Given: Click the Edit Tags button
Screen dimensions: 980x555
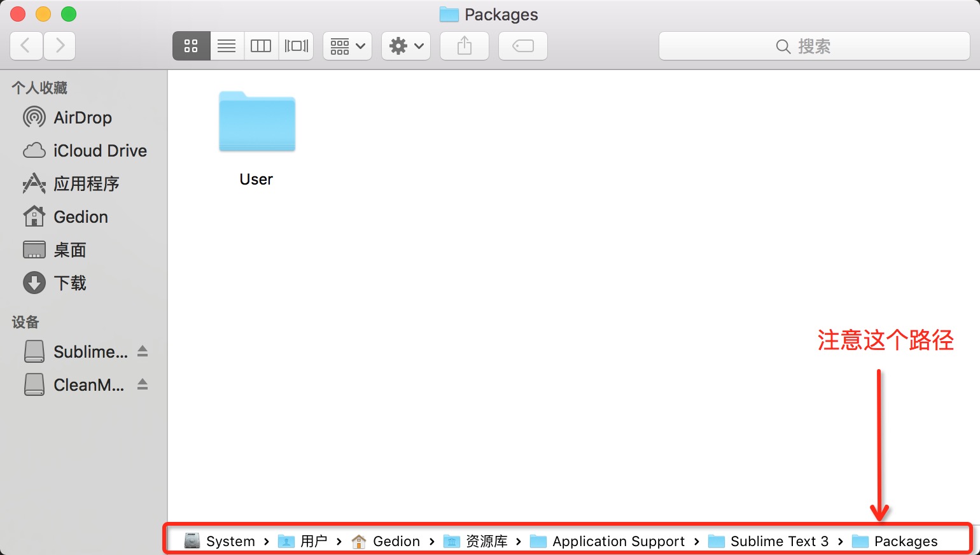Looking at the screenshot, I should click(523, 46).
